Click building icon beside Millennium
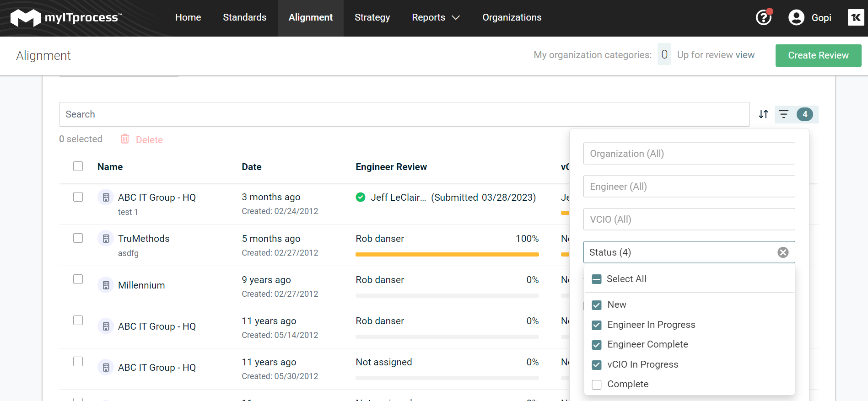This screenshot has height=401, width=868. click(x=106, y=285)
